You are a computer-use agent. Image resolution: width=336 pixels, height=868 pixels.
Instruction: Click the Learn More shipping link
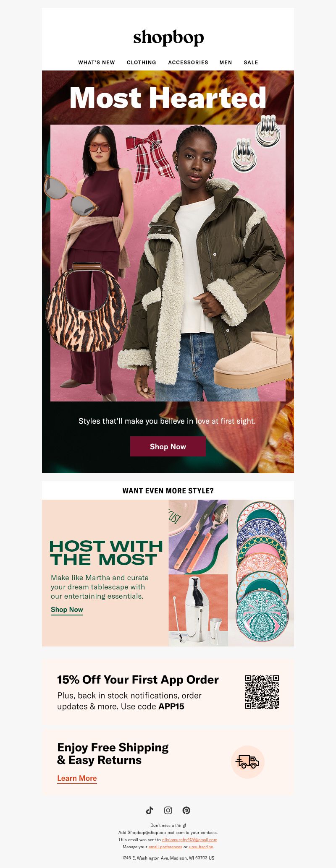(77, 778)
